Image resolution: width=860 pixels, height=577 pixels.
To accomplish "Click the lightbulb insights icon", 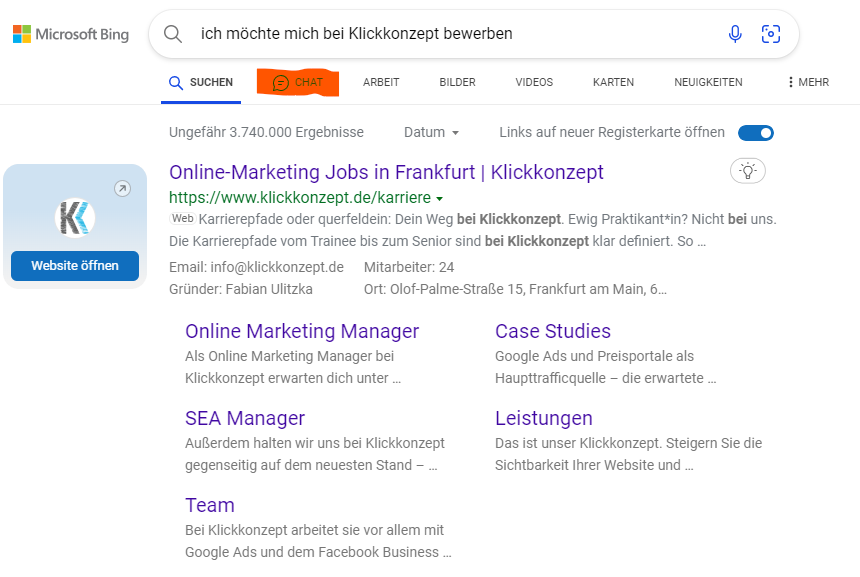I will tap(748, 171).
